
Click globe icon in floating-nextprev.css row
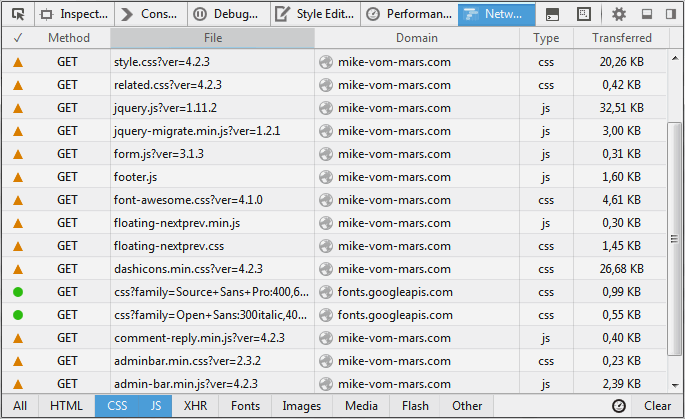[x=326, y=246]
